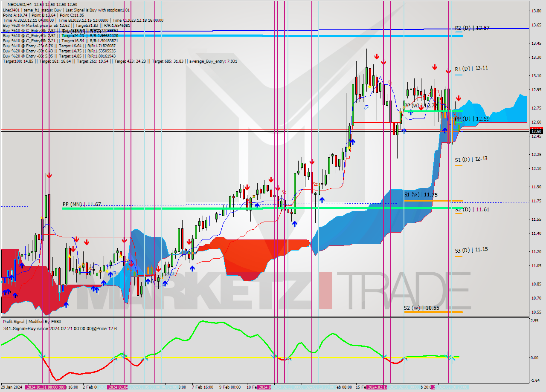Click the '9 Feb 00:00' date label

(x=230, y=387)
